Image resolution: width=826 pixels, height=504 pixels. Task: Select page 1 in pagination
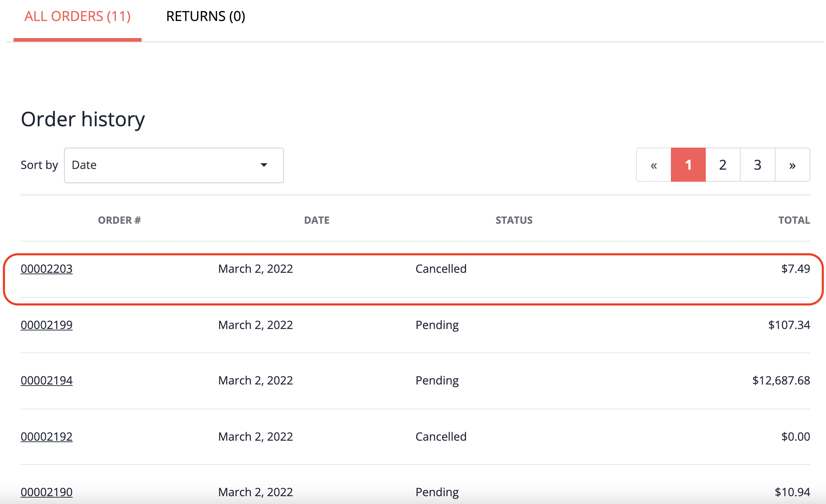tap(688, 165)
